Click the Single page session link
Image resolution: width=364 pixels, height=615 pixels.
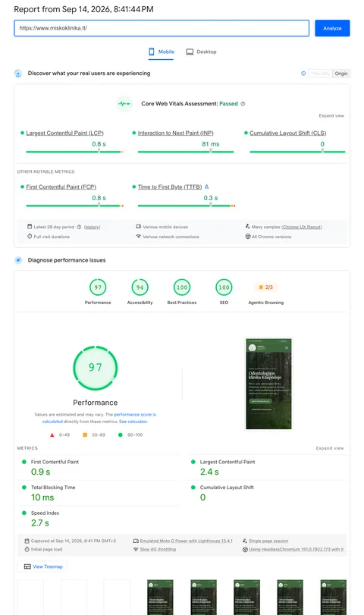(x=268, y=541)
